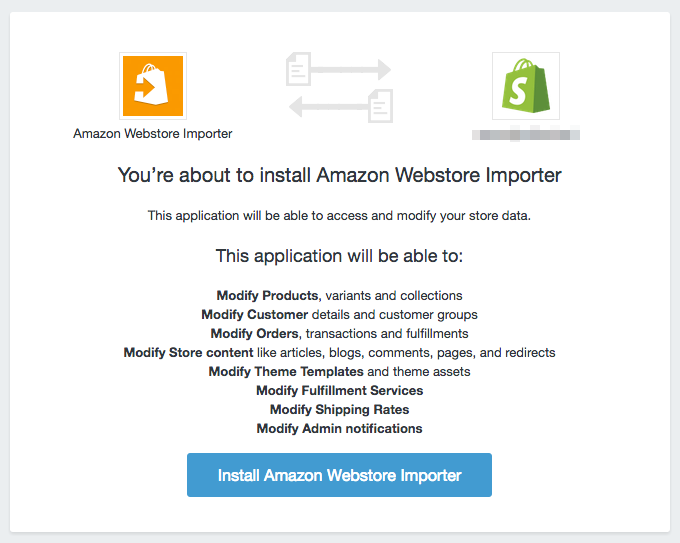This screenshot has width=680, height=543.
Task: Select the Modify Theme Templates permission line
Action: pos(340,372)
